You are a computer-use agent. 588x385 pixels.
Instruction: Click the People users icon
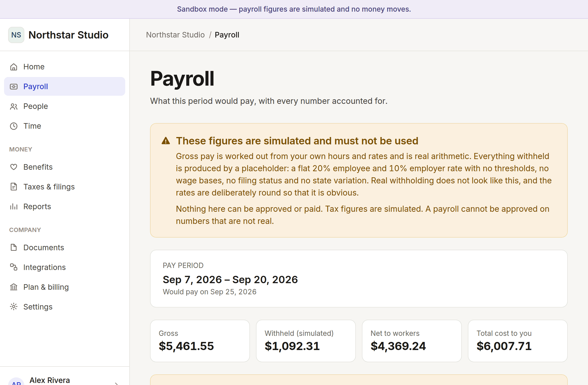(x=14, y=106)
